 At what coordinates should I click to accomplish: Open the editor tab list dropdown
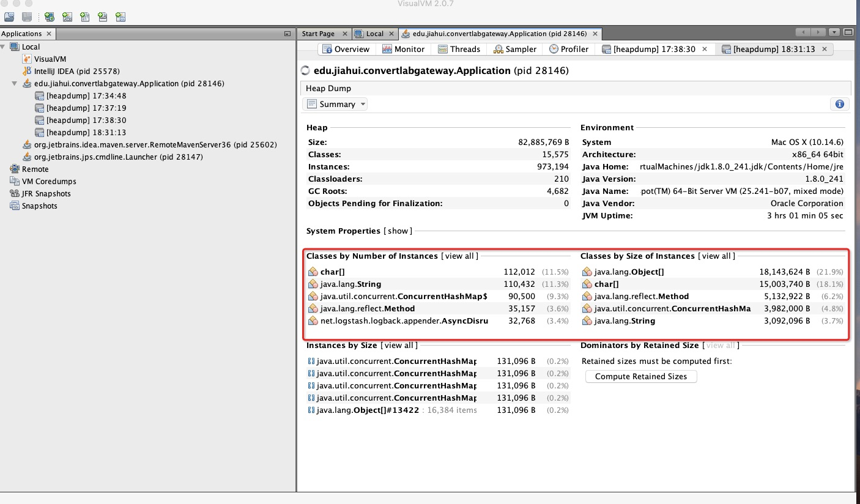(x=834, y=32)
